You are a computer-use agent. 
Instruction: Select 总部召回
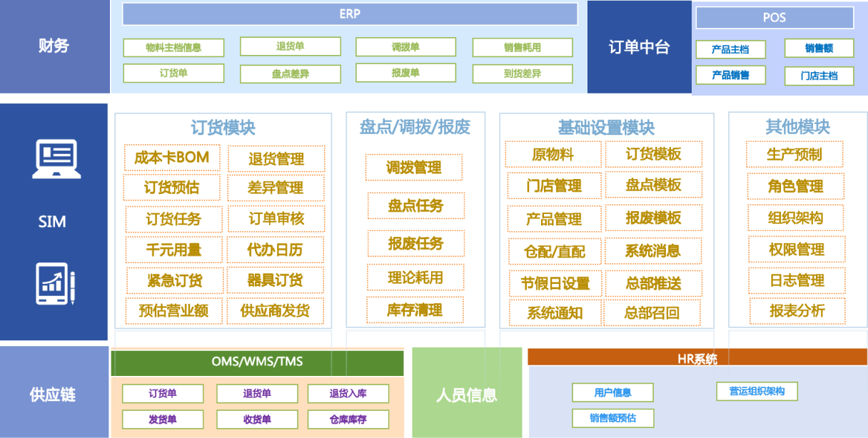[652, 312]
